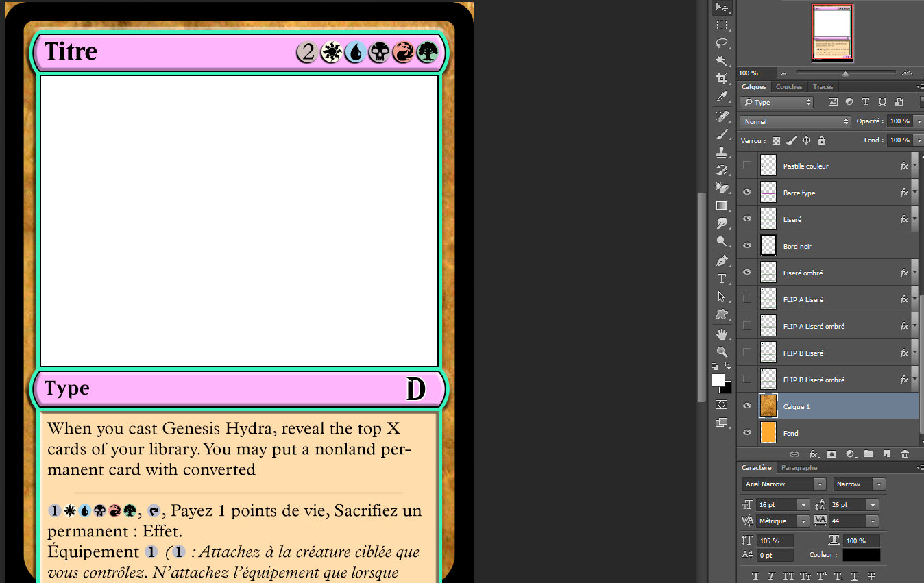Create a new layer group

pos(868,454)
